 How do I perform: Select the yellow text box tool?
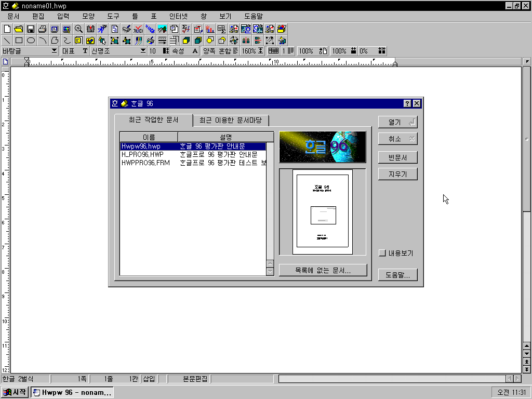[x=78, y=41]
